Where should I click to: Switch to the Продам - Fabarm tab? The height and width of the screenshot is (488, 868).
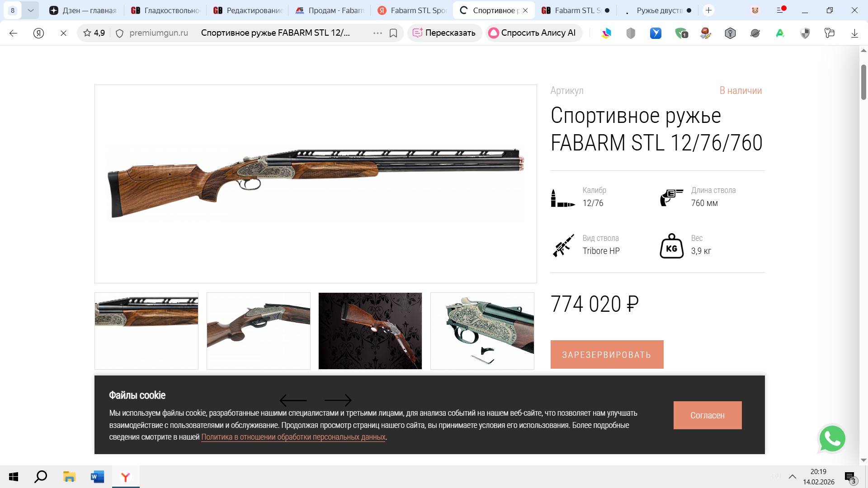(330, 10)
